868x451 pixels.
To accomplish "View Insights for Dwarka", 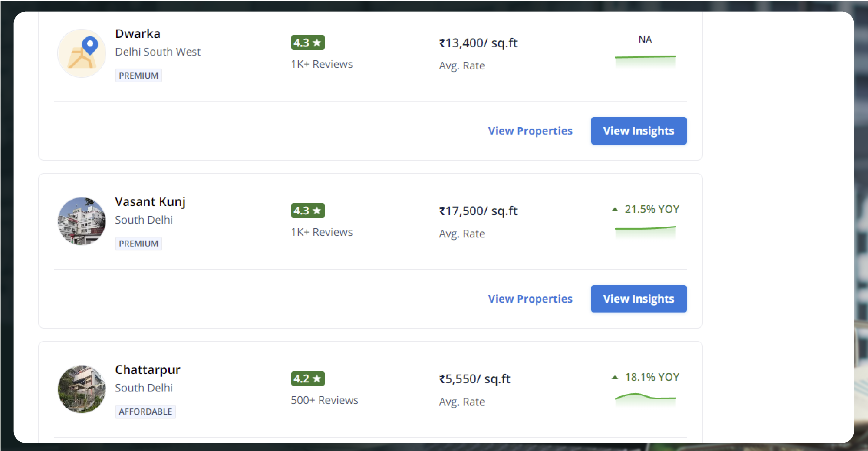I will [639, 131].
